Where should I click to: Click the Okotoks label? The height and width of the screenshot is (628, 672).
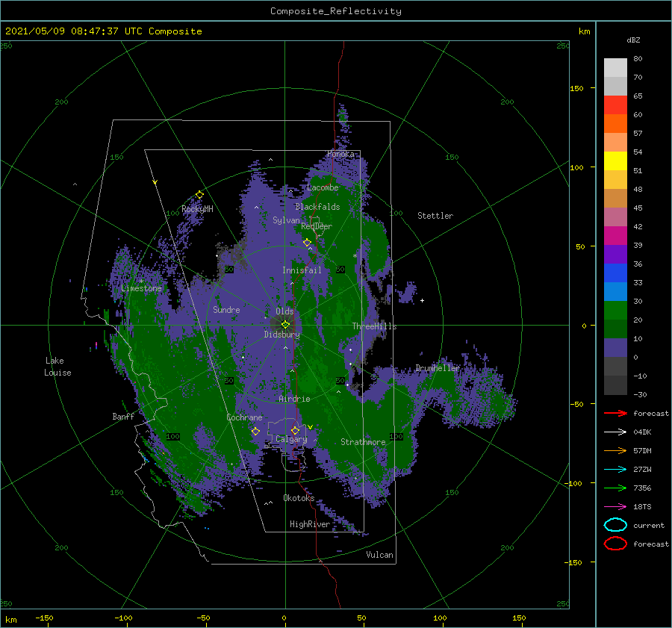[x=299, y=498]
